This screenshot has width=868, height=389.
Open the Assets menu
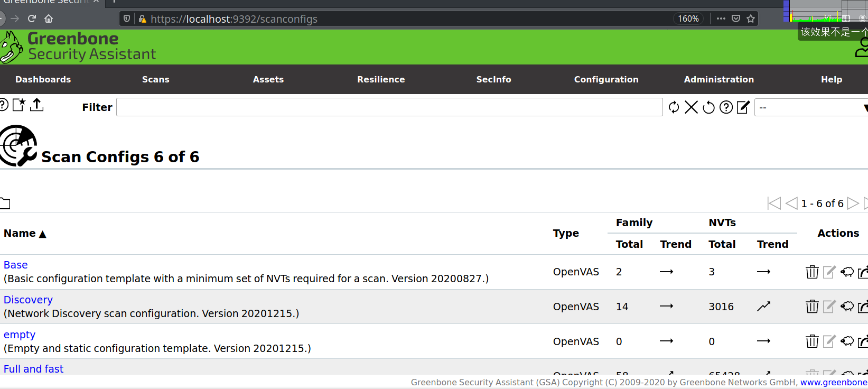click(268, 79)
